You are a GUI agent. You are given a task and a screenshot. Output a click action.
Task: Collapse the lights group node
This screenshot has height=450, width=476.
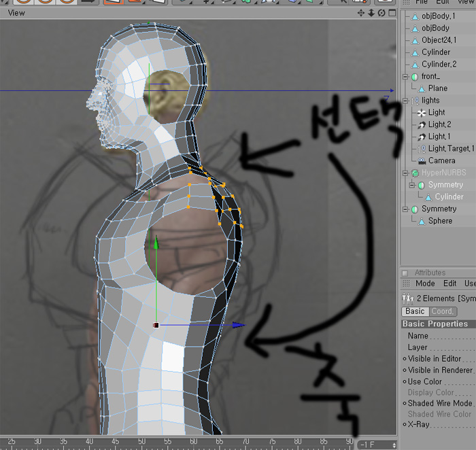[405, 101]
